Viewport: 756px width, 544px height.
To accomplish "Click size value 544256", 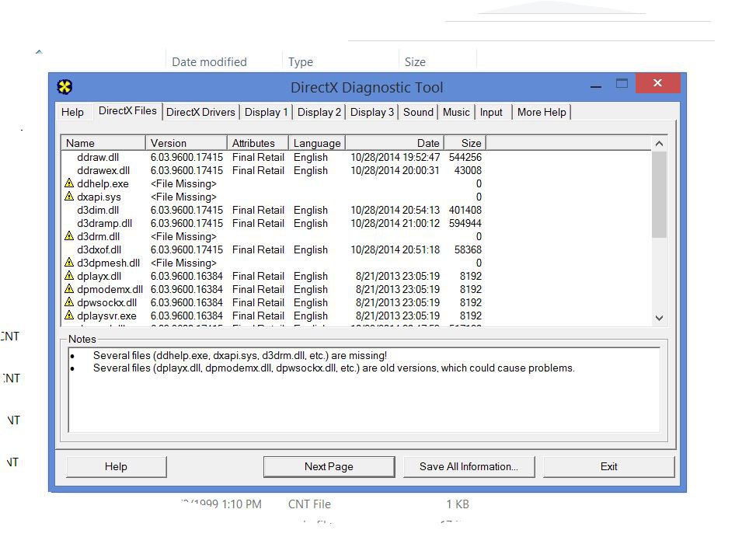I will point(465,157).
